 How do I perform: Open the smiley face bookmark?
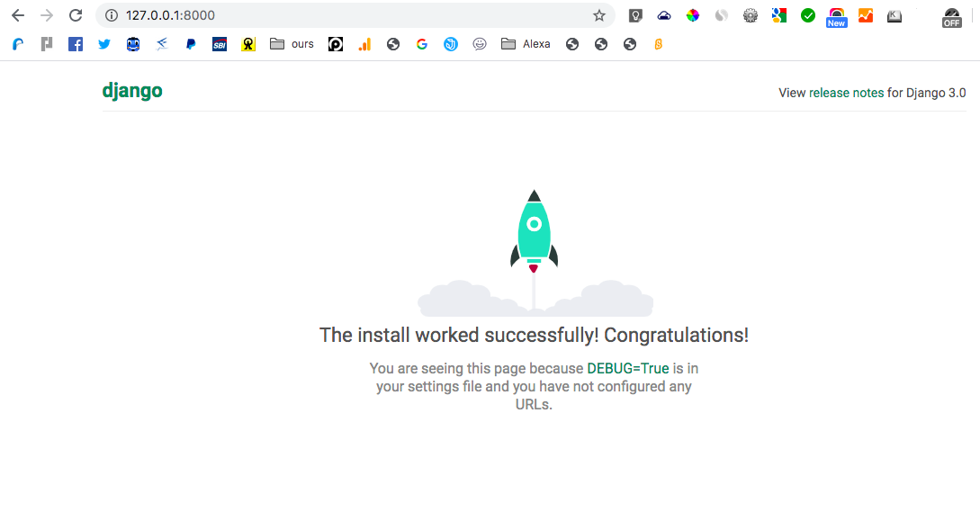pos(480,44)
